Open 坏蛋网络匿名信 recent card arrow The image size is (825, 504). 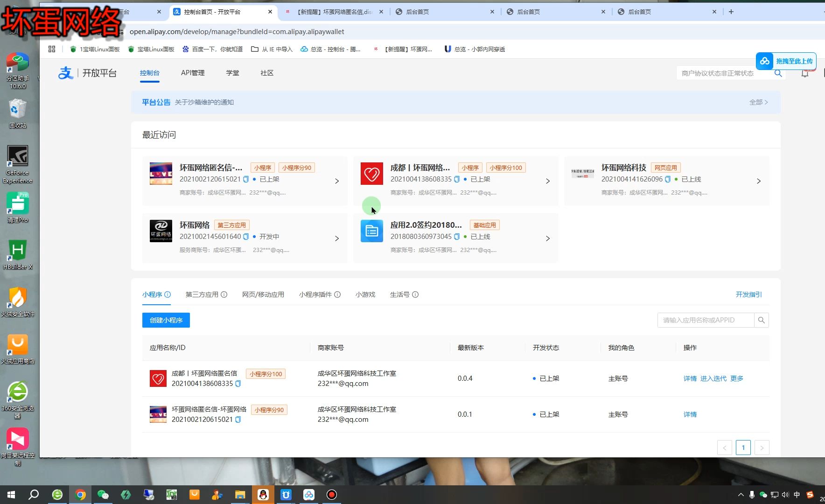pyautogui.click(x=337, y=181)
